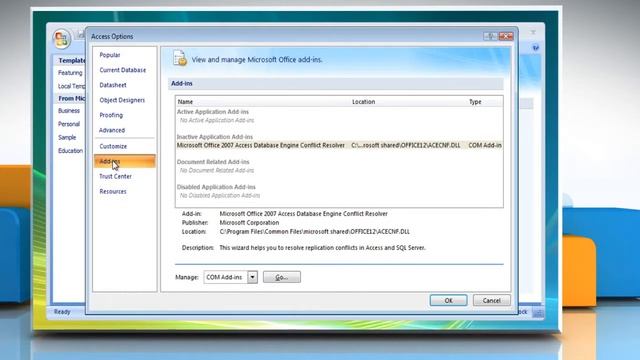Click the Office Button orb icon
Viewport: 640px width, 360px height.
pyautogui.click(x=62, y=39)
